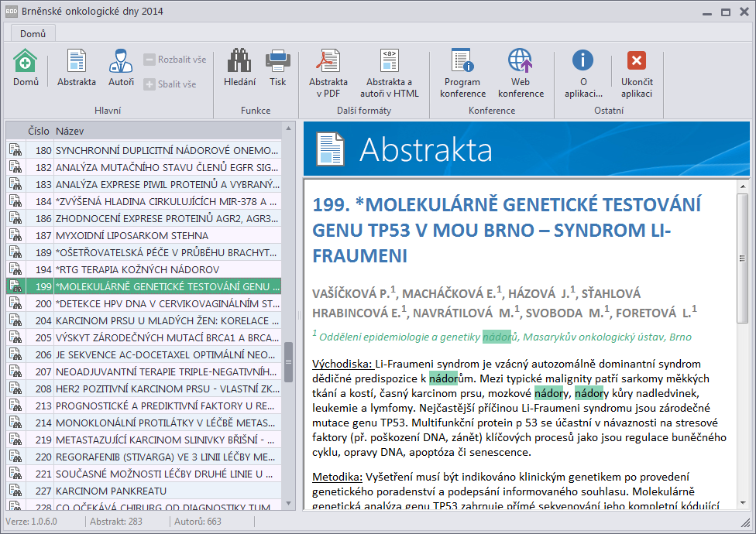
Task: Click the splitter between list and abstract
Action: point(299,316)
